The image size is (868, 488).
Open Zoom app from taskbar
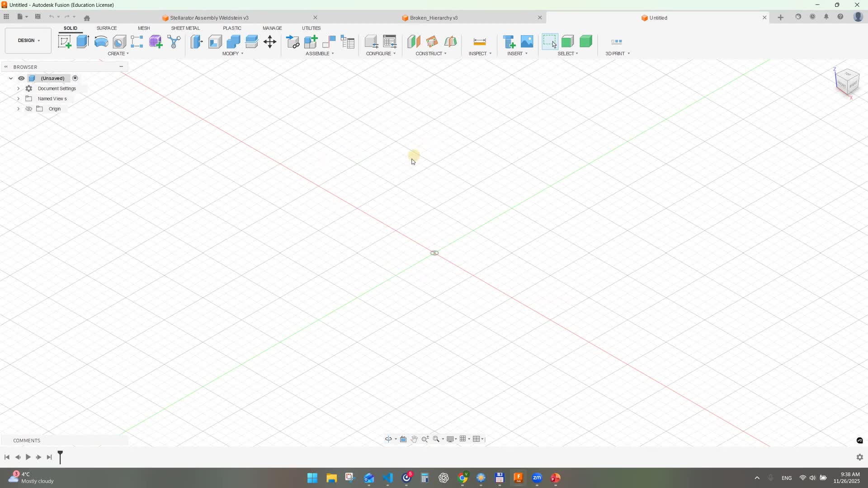pos(537,478)
